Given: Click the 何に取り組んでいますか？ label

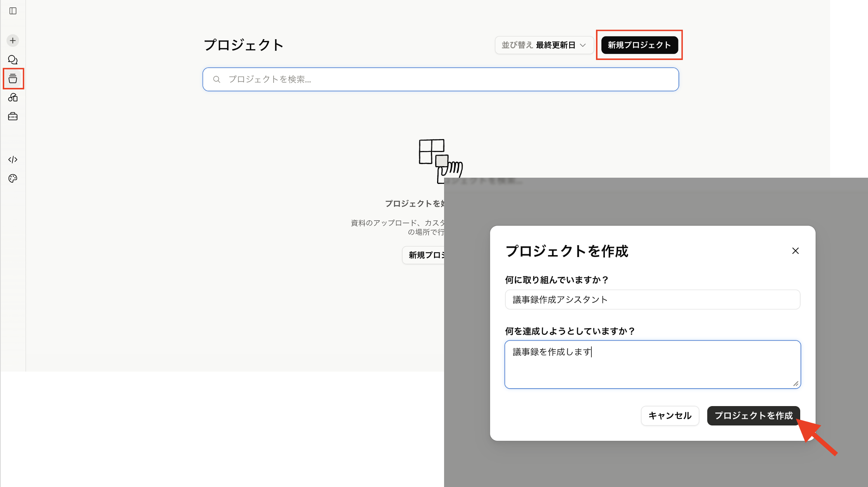Looking at the screenshot, I should (557, 280).
